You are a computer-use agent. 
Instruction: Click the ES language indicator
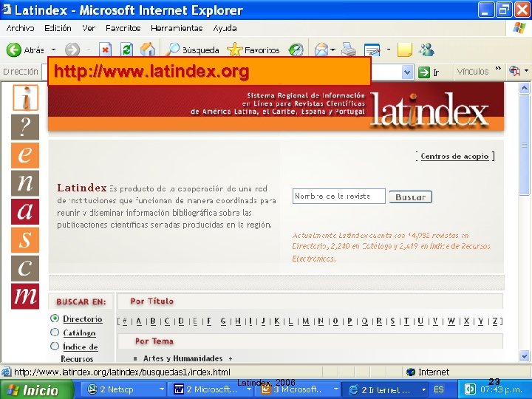pyautogui.click(x=439, y=389)
